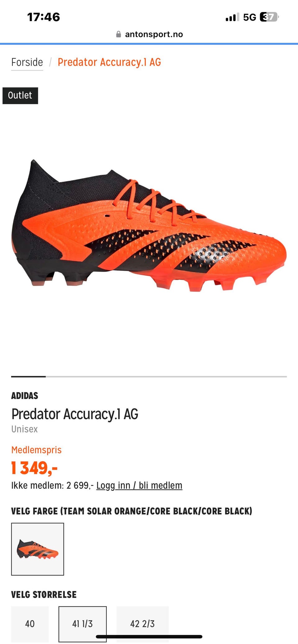Open the Predator Accuracy.1 AG breadcrumb

coord(109,62)
